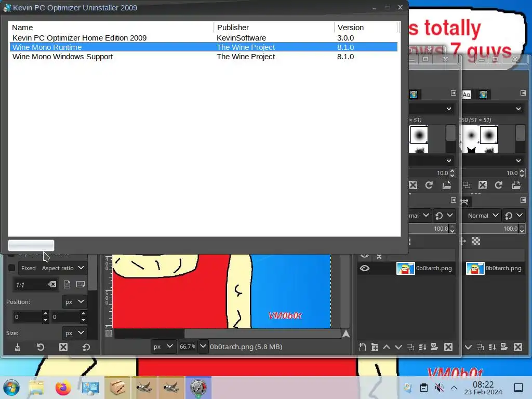Hide the 0b0tarch.png layer via eye icon
Screen dimensions: 532x399
(365, 269)
